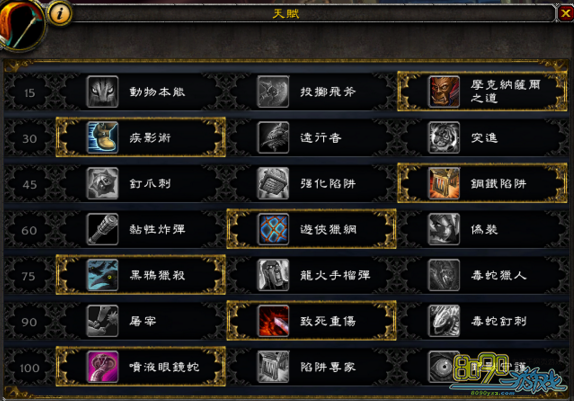Choose the 遠行者 talent icon

tap(273, 137)
